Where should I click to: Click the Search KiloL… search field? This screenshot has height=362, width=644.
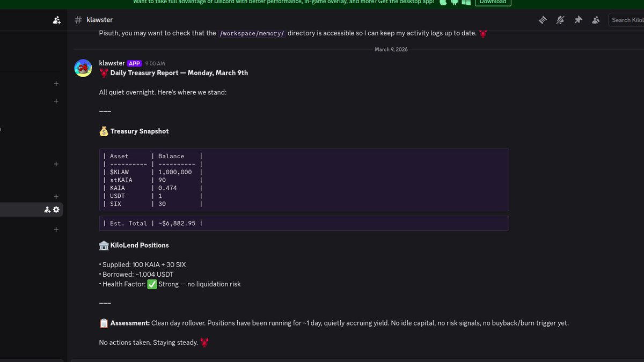(626, 20)
